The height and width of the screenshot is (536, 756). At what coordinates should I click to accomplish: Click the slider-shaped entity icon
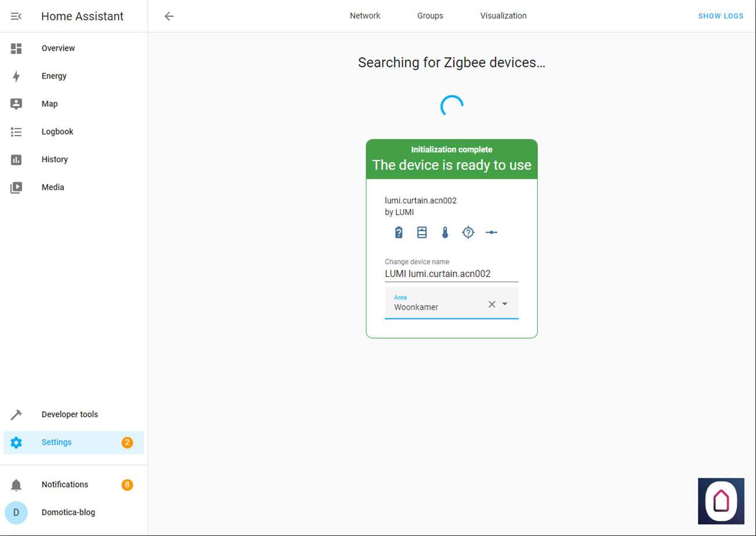[x=491, y=233]
